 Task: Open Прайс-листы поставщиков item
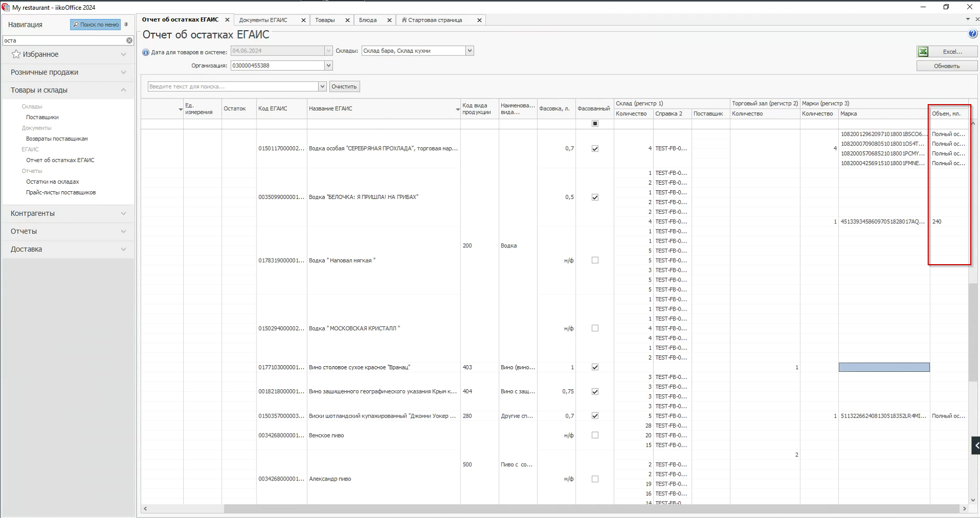tap(61, 193)
